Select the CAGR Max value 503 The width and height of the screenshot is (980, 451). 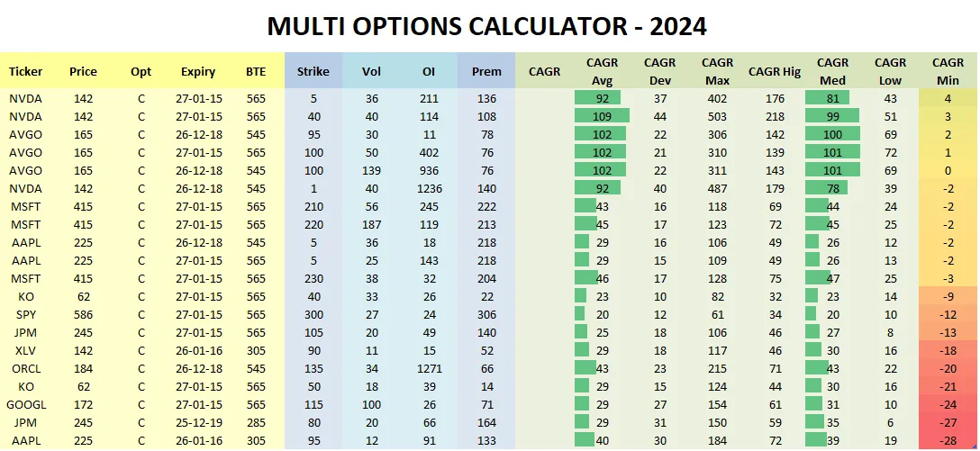pos(718,116)
